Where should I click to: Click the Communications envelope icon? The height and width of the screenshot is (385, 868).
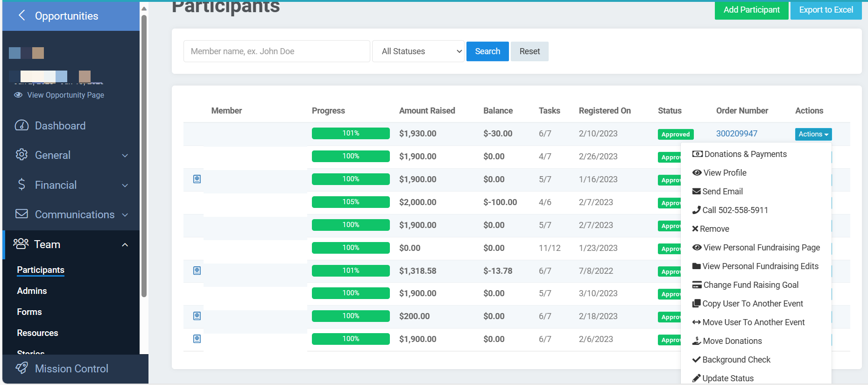[21, 214]
